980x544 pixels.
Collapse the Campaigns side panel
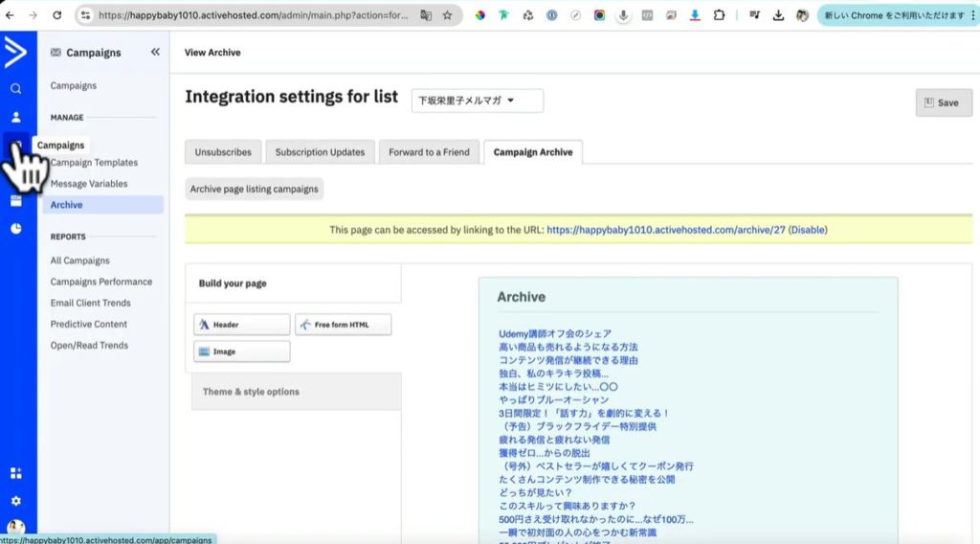point(155,53)
